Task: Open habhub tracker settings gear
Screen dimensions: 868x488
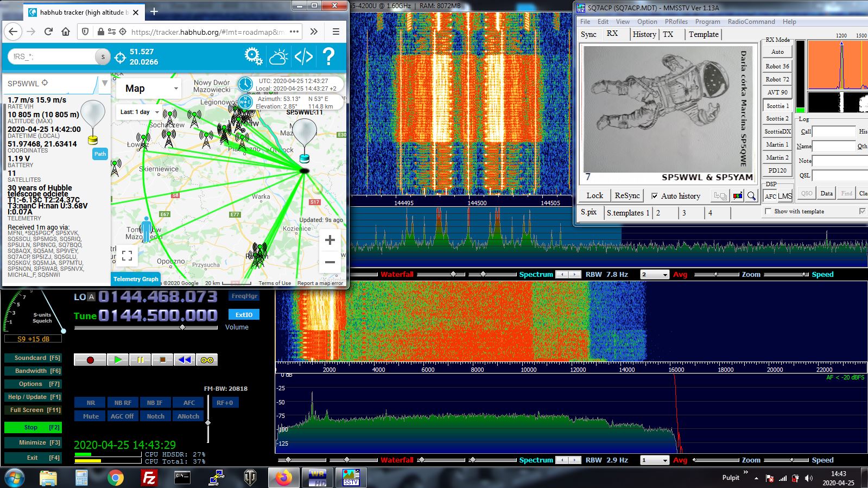Action: click(x=253, y=56)
